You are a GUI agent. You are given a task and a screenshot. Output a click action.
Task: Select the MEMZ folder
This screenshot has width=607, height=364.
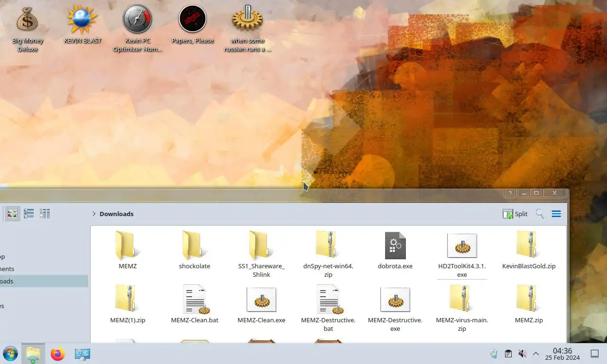pyautogui.click(x=128, y=250)
